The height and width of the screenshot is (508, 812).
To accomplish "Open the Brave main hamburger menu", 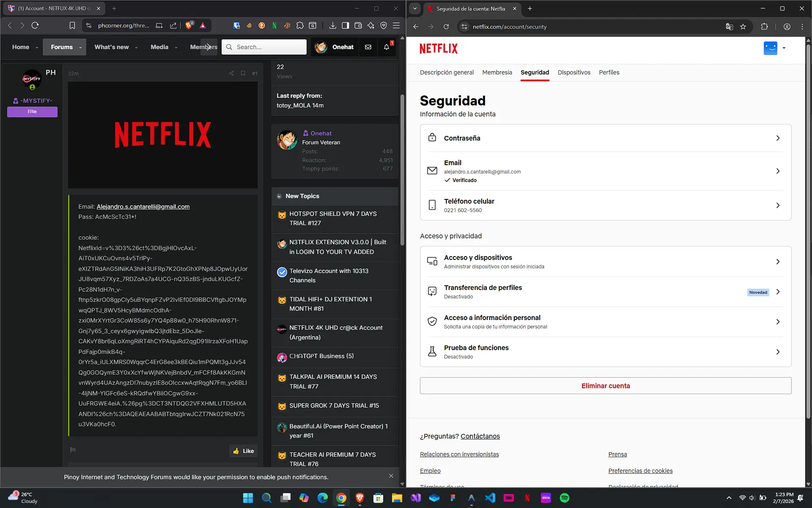I will click(396, 25).
